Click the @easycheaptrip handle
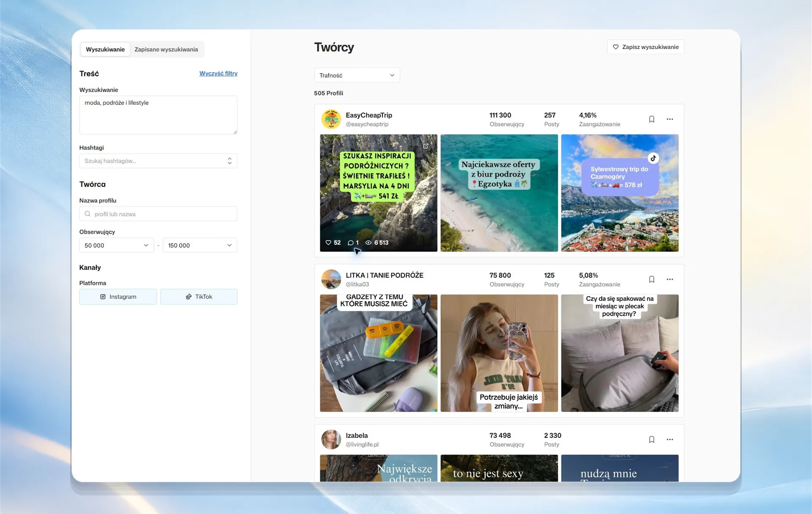 (367, 124)
